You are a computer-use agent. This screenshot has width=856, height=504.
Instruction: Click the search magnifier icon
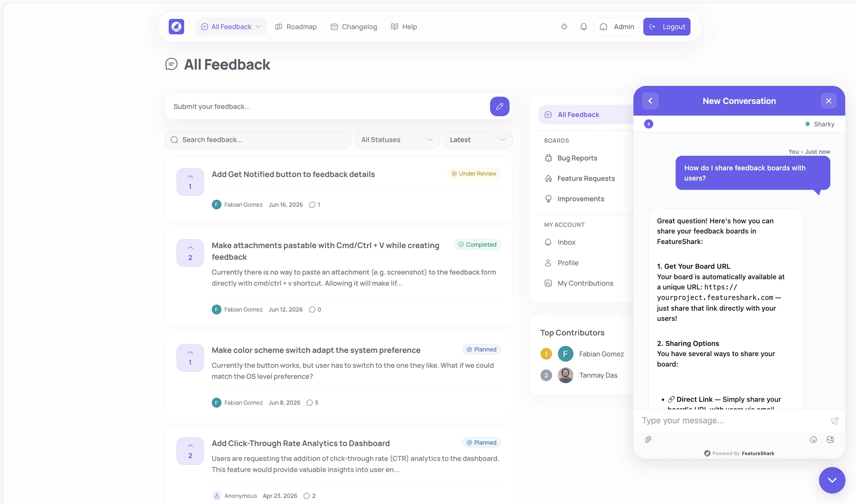(174, 139)
